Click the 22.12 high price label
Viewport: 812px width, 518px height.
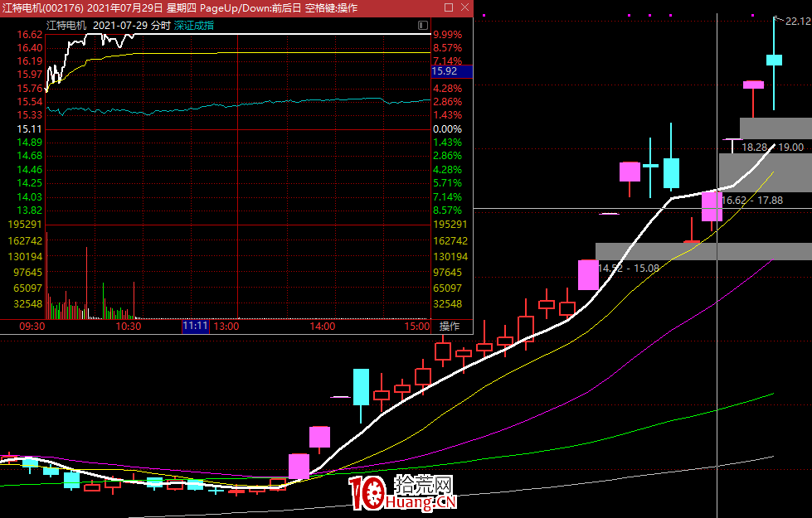click(798, 22)
